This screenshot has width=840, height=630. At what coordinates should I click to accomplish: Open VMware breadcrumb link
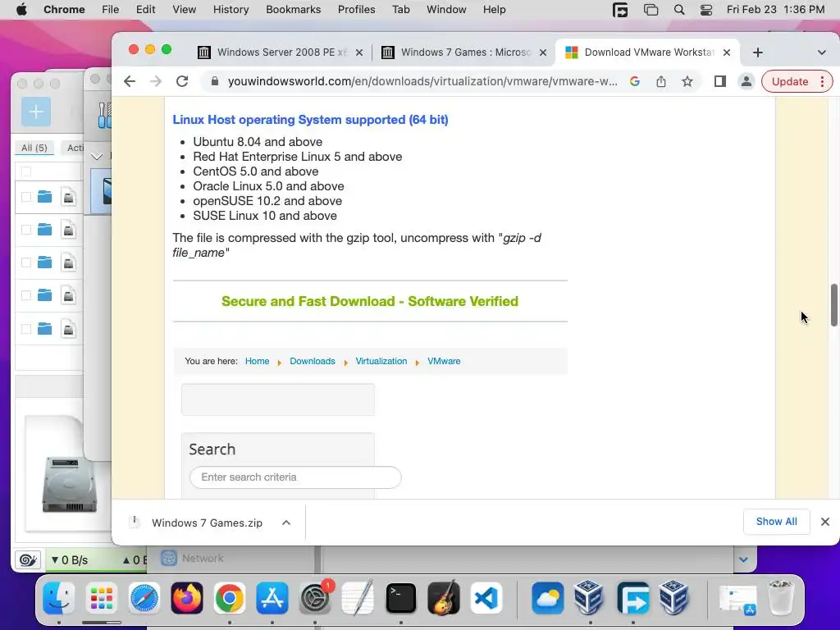point(444,361)
